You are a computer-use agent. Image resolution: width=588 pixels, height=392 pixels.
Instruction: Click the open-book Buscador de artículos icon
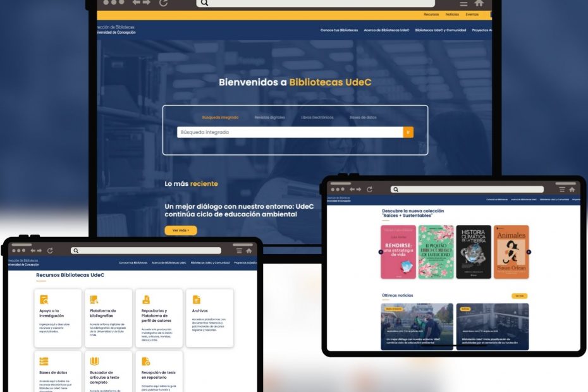(x=94, y=361)
